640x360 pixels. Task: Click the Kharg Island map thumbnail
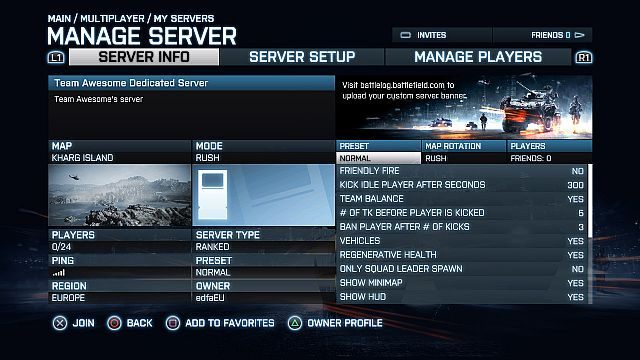tap(120, 195)
